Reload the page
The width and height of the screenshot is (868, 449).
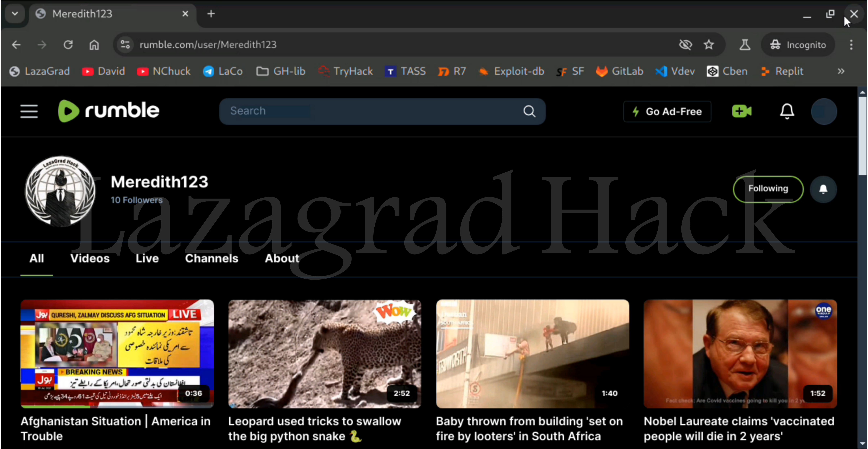point(68,45)
